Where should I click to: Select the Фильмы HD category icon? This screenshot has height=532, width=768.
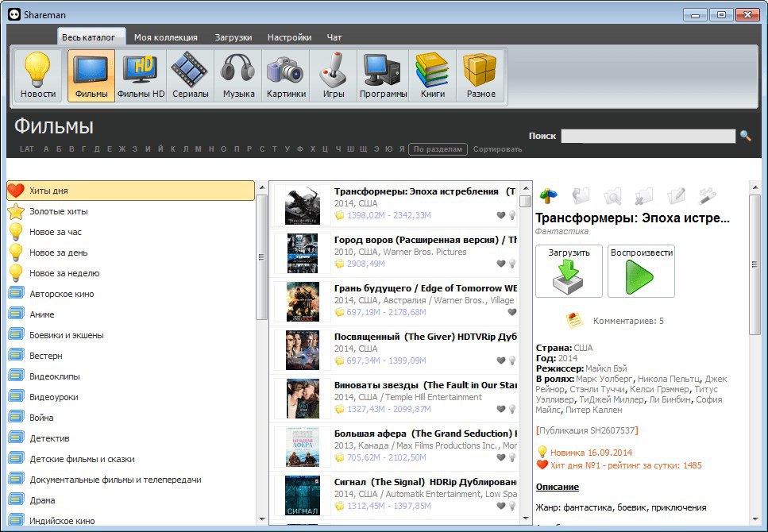point(141,76)
